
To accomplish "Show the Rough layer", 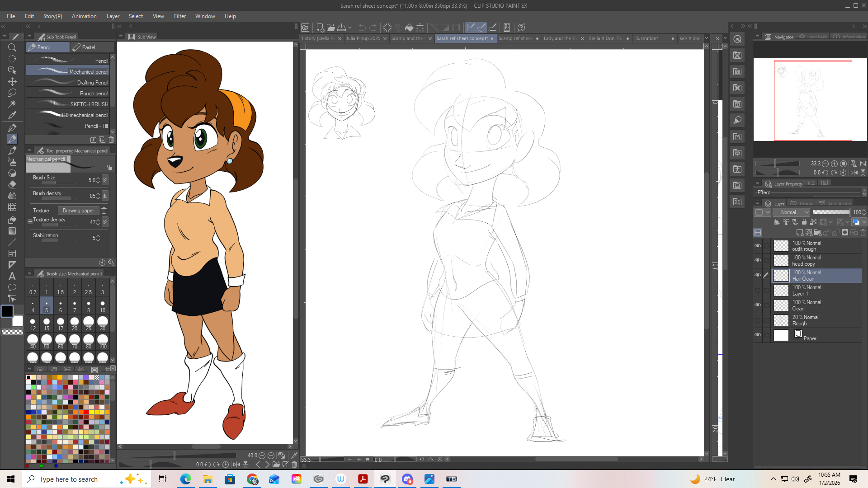I will [x=758, y=320].
